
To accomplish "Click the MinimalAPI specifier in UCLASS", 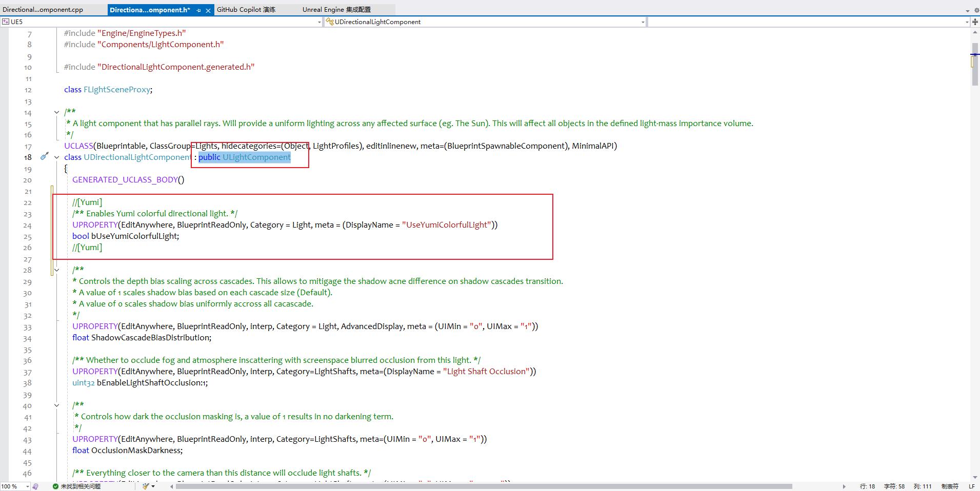I will coord(593,146).
